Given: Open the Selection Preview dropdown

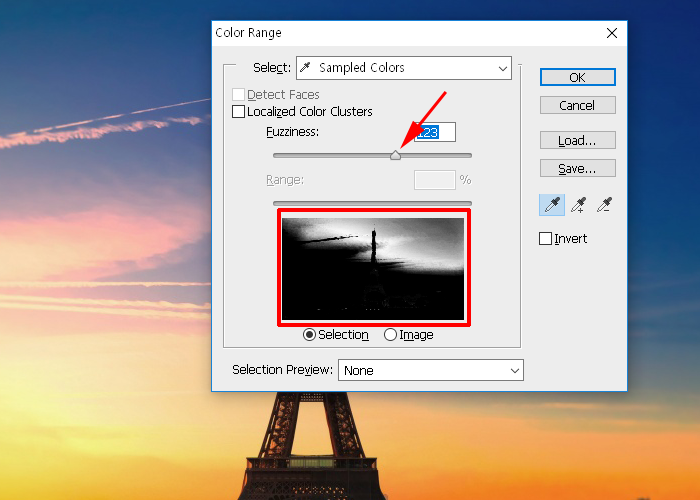Looking at the screenshot, I should (x=431, y=370).
